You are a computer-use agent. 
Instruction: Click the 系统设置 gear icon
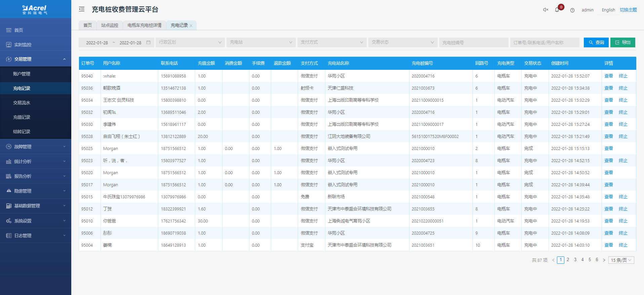(x=9, y=221)
